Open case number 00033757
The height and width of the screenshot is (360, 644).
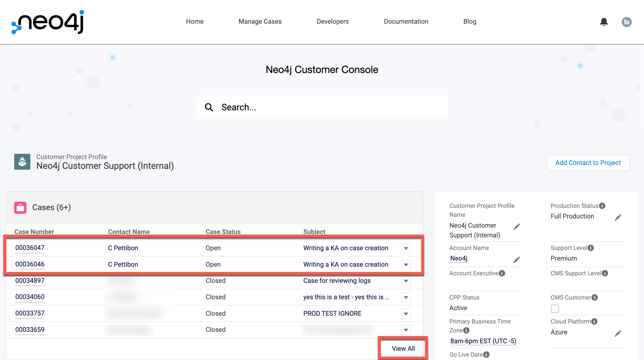30,313
